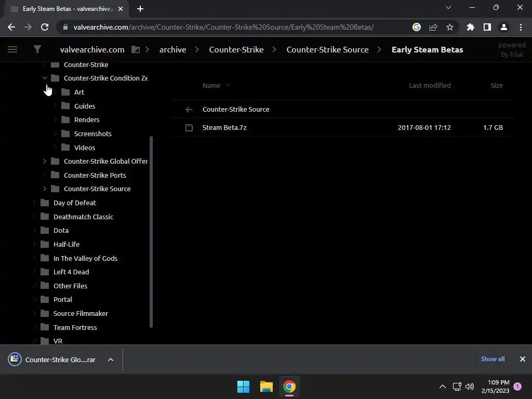Open the Chrome profile icon
This screenshot has height=399, width=532.
click(504, 27)
